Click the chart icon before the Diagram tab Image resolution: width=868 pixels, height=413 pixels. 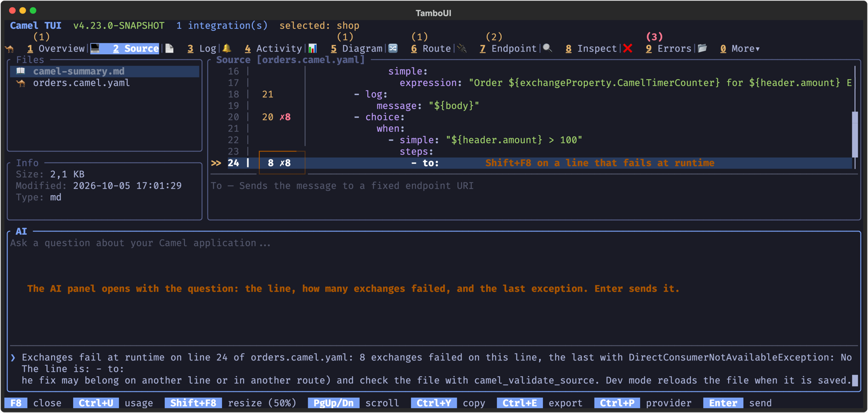(312, 48)
